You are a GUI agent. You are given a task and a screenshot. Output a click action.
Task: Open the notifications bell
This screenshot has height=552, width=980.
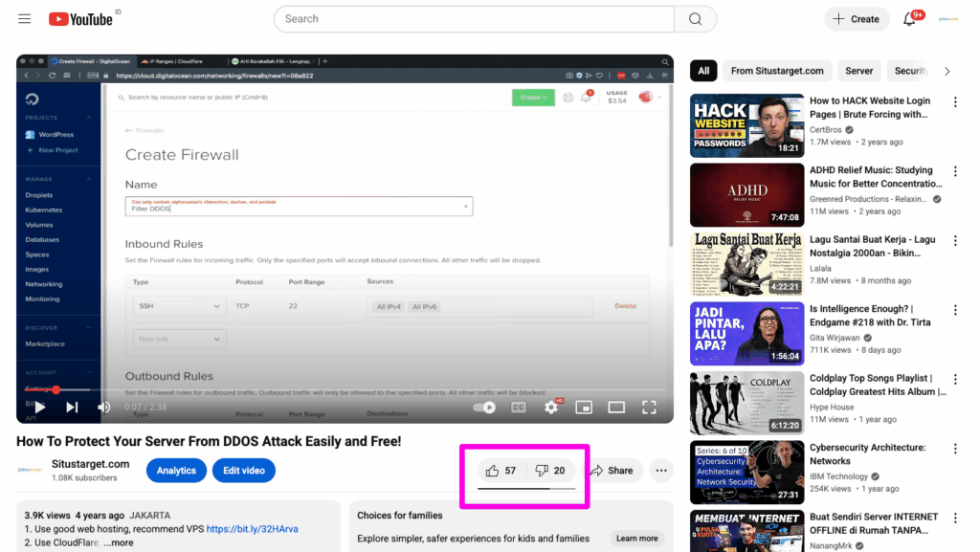tap(909, 19)
